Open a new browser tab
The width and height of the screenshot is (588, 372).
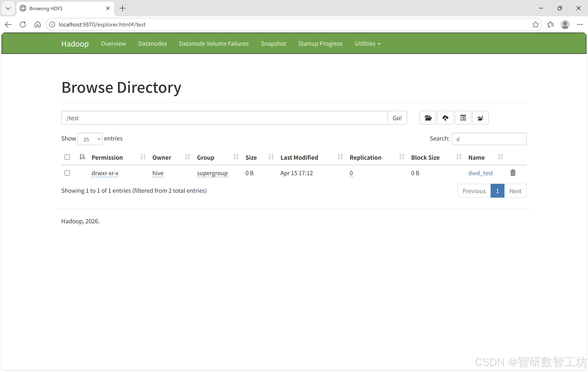click(122, 8)
